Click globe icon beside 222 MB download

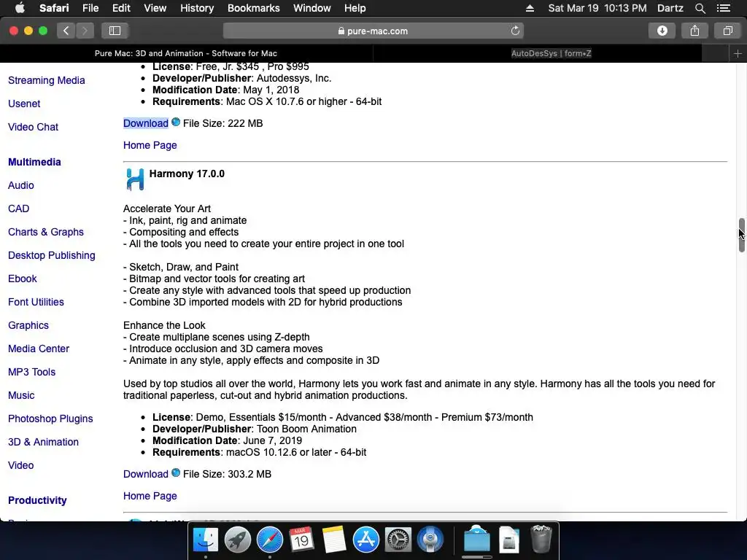coord(176,122)
